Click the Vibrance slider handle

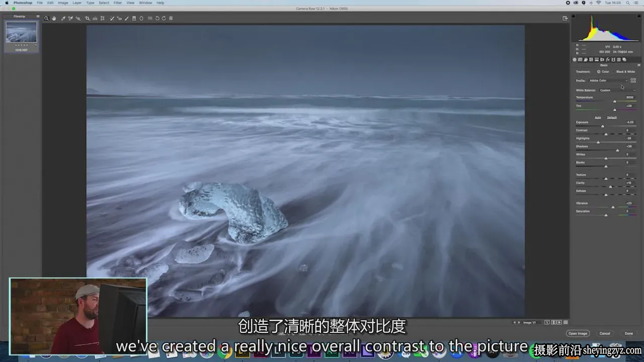point(613,207)
